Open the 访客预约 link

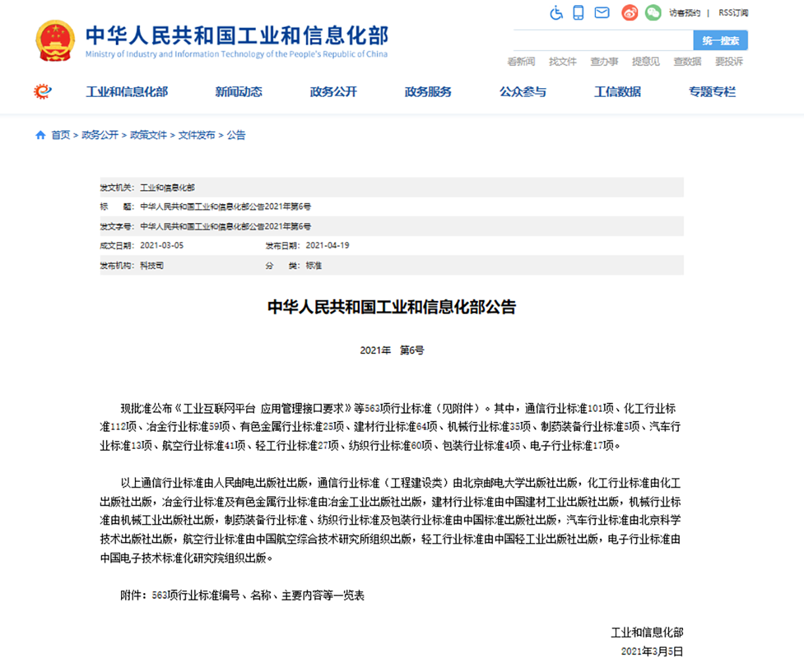pos(684,13)
